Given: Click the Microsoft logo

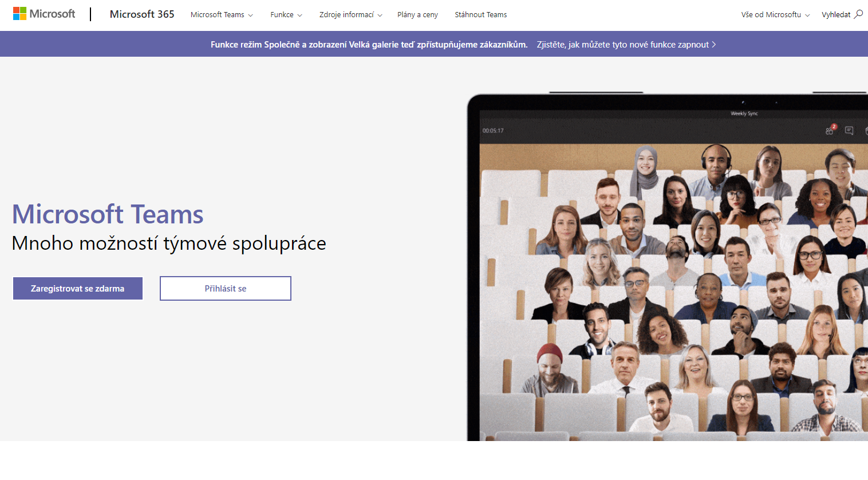Looking at the screenshot, I should point(44,14).
